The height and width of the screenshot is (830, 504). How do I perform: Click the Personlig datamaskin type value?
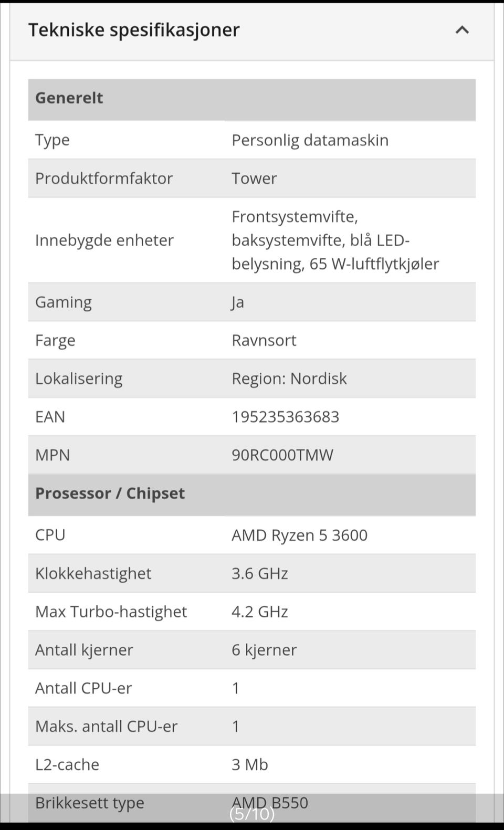click(310, 140)
